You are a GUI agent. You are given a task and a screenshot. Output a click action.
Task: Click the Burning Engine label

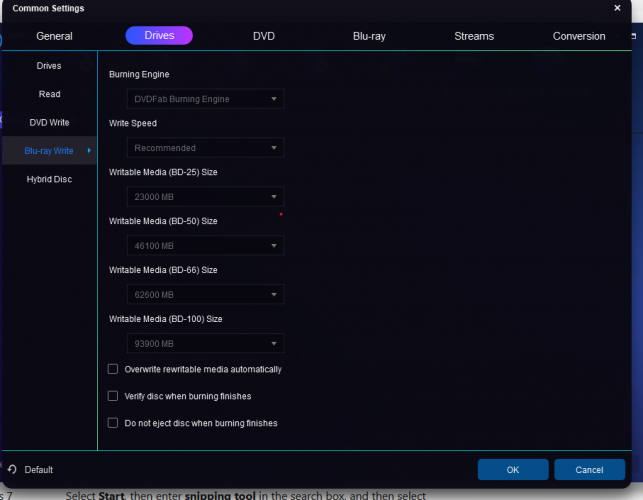pyautogui.click(x=139, y=74)
